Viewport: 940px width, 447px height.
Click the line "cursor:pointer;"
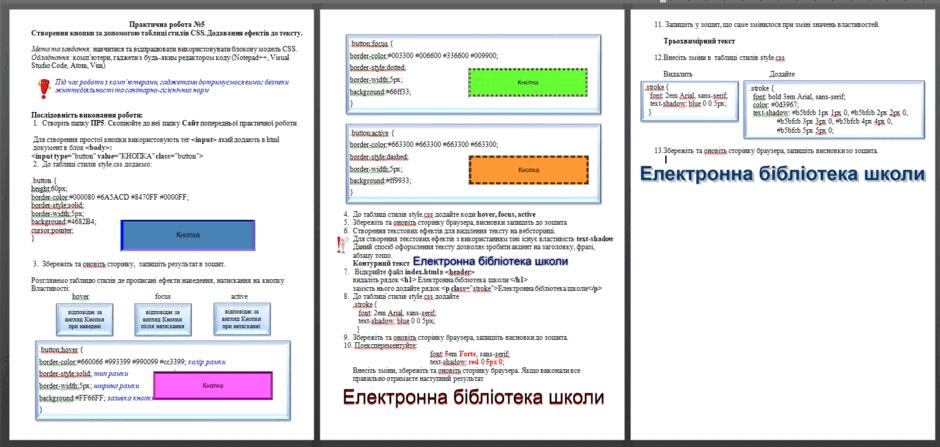coord(52,230)
